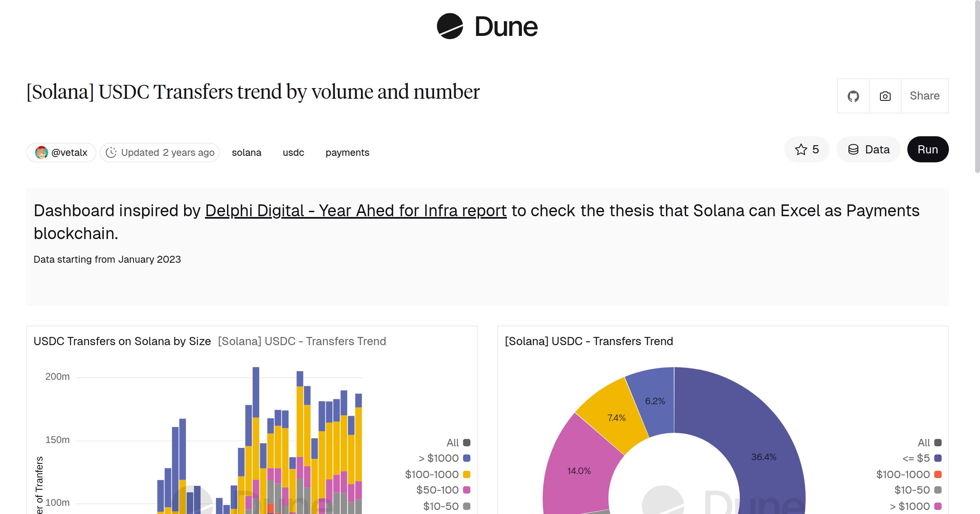Open the GitHub icon near Share
Screen dimensions: 980x514
coord(853,95)
